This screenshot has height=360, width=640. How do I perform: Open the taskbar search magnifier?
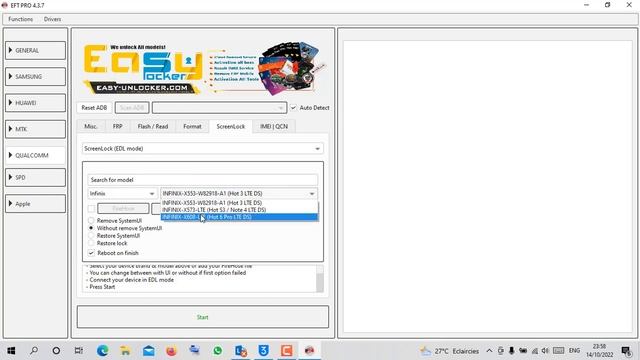34,351
